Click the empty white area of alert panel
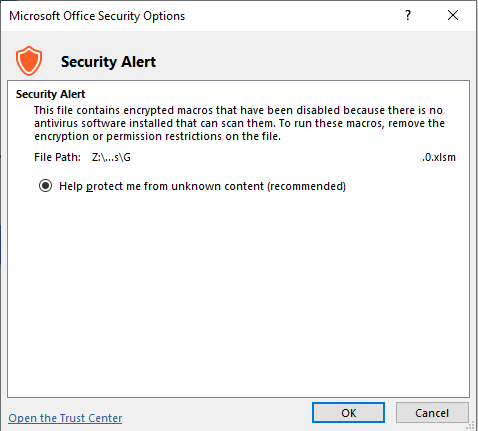Screen dimensions: 478x431 (x=238, y=293)
